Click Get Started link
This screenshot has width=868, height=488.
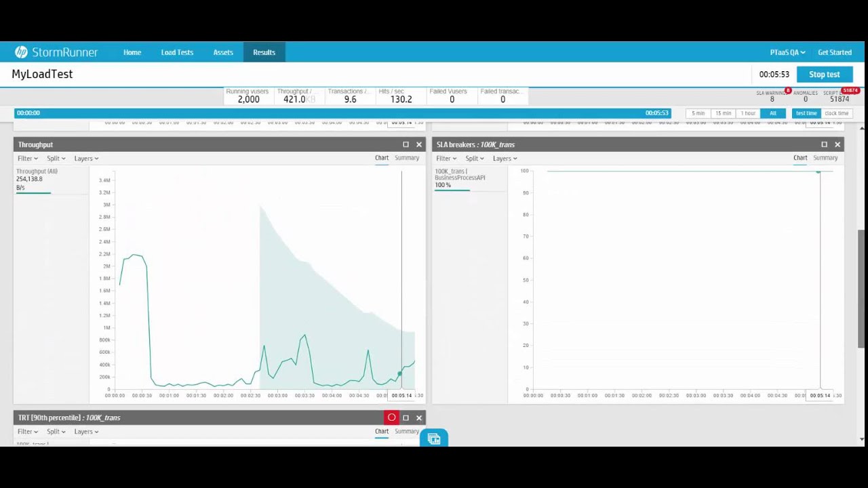point(835,52)
